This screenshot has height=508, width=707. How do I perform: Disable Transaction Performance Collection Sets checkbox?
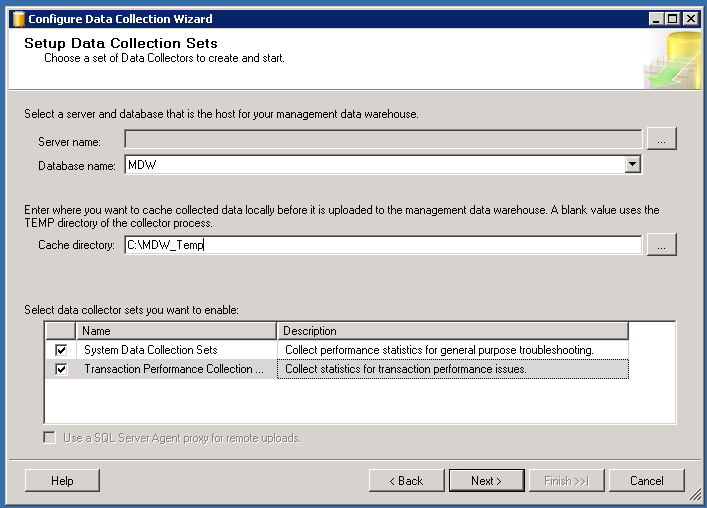click(61, 369)
